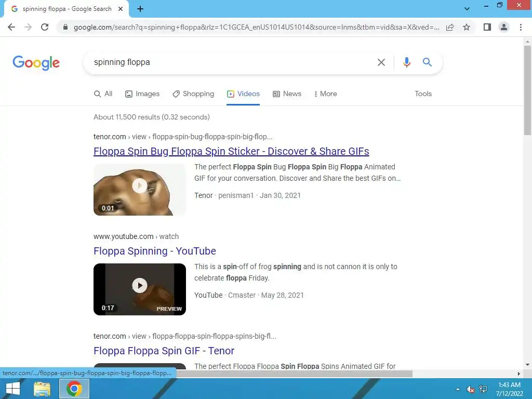The image size is (532, 399).
Task: Click 'About 11,500 results' text
Action: tap(152, 117)
